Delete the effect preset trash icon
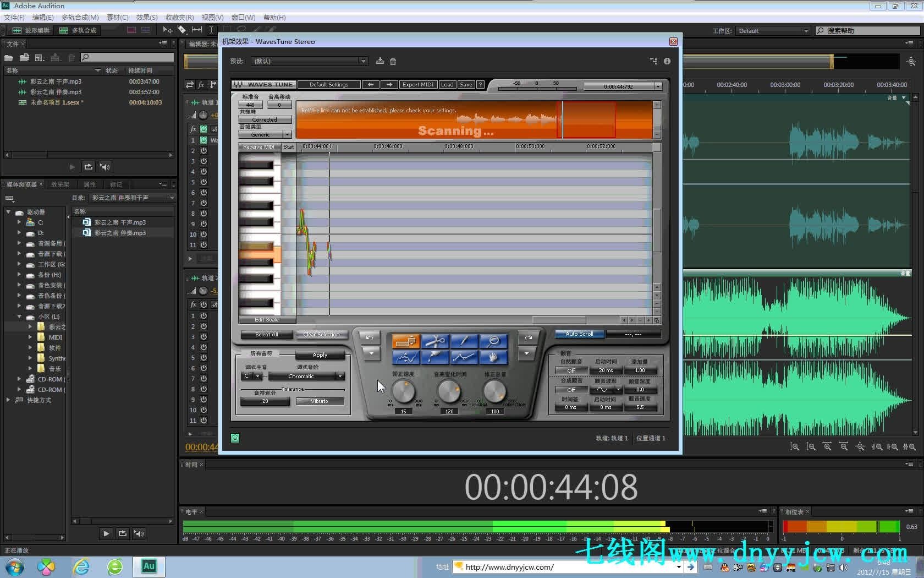The width and height of the screenshot is (924, 578). pyautogui.click(x=393, y=61)
